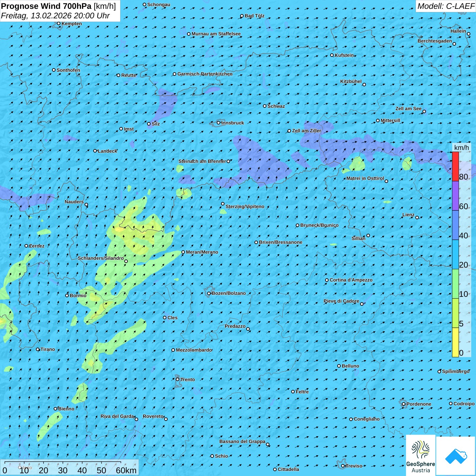The image size is (476, 476).
Task: Click the Schongau label
Action: tap(159, 4)
